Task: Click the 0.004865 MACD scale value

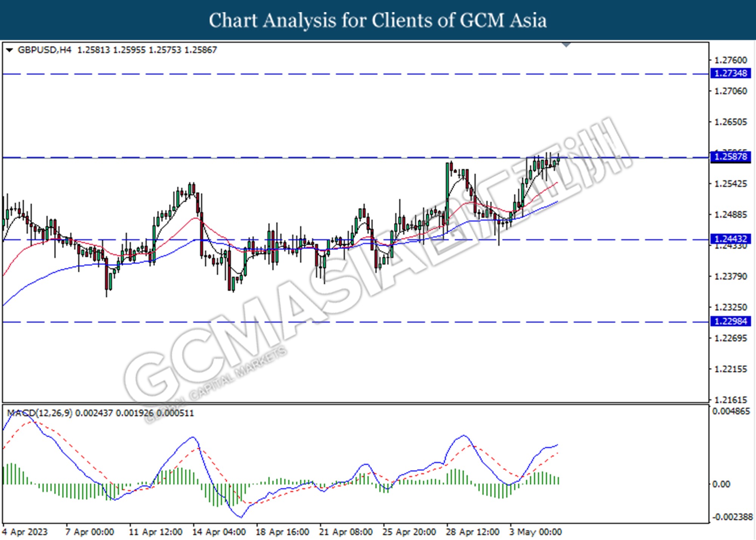Action: pyautogui.click(x=731, y=411)
